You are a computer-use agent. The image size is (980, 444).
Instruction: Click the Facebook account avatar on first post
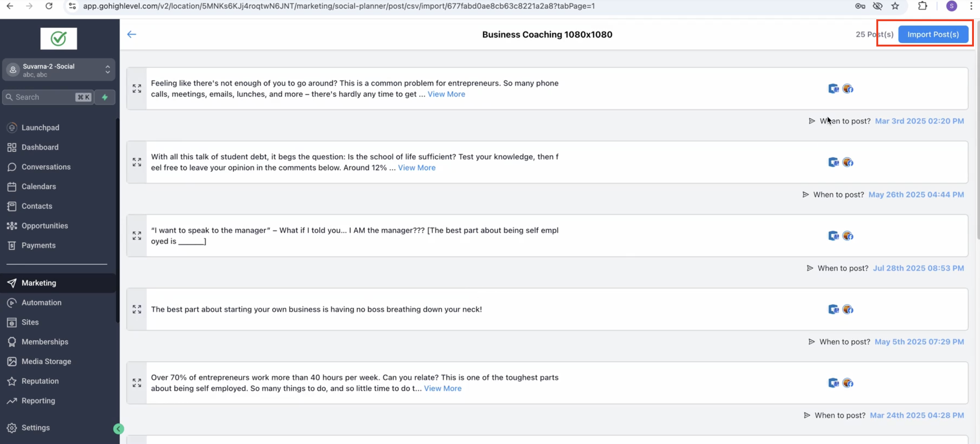(848, 88)
